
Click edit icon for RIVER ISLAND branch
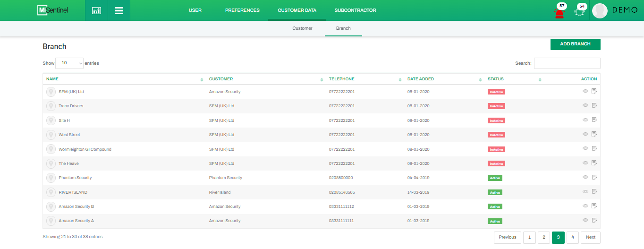pos(594,191)
